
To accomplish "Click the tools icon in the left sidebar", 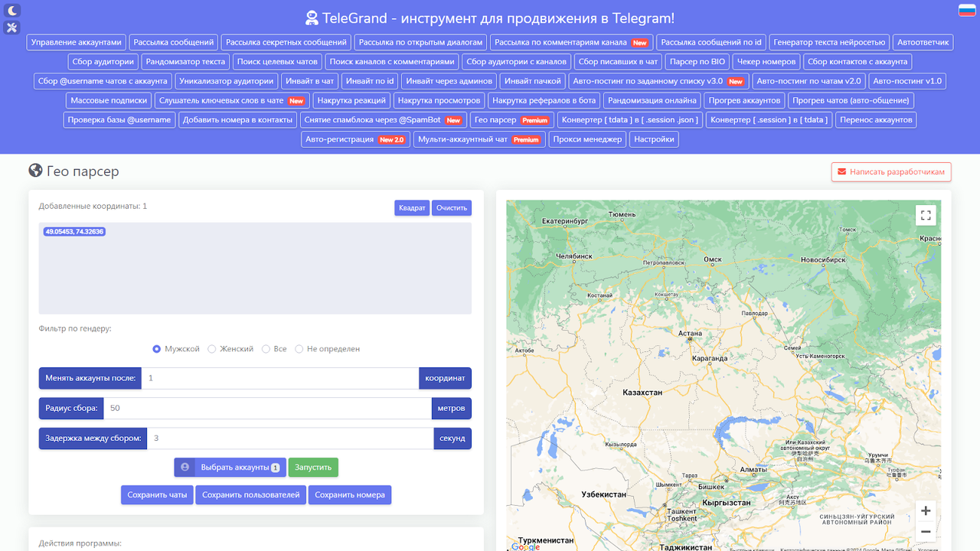I will click(11, 28).
